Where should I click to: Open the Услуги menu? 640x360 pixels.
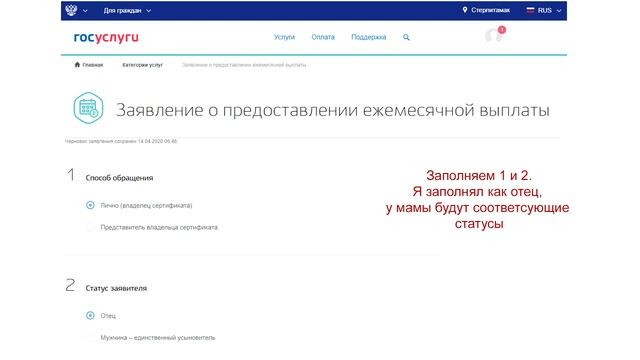[284, 37]
